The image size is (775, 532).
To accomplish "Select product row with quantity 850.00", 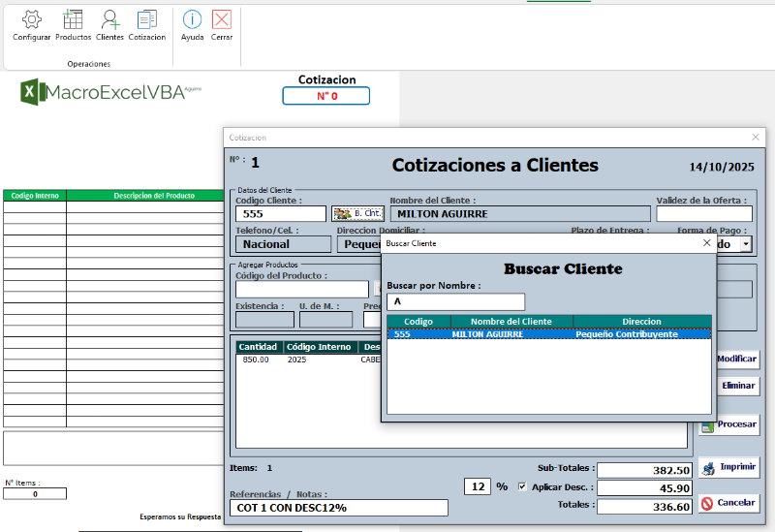I will coord(309,360).
